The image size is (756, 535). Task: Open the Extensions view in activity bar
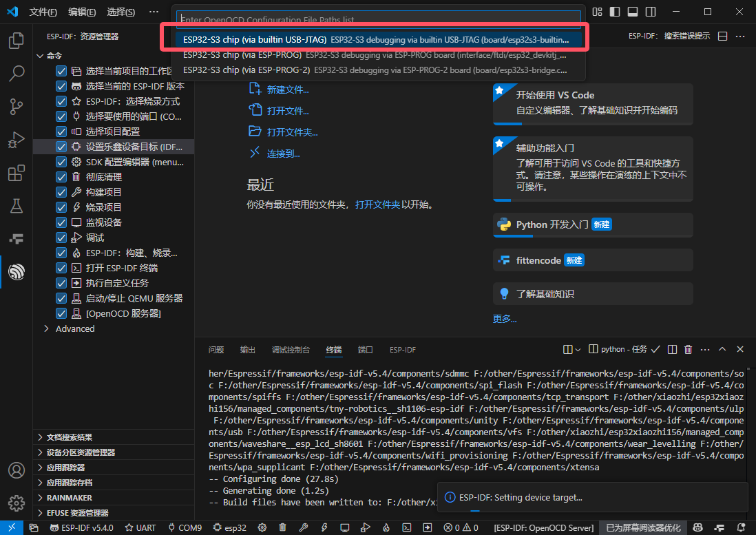[x=17, y=174]
